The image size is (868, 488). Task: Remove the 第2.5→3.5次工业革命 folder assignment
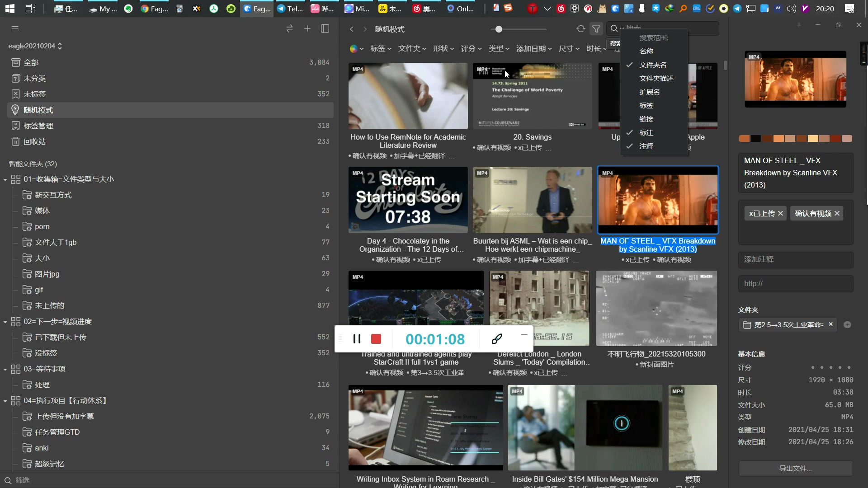(830, 324)
